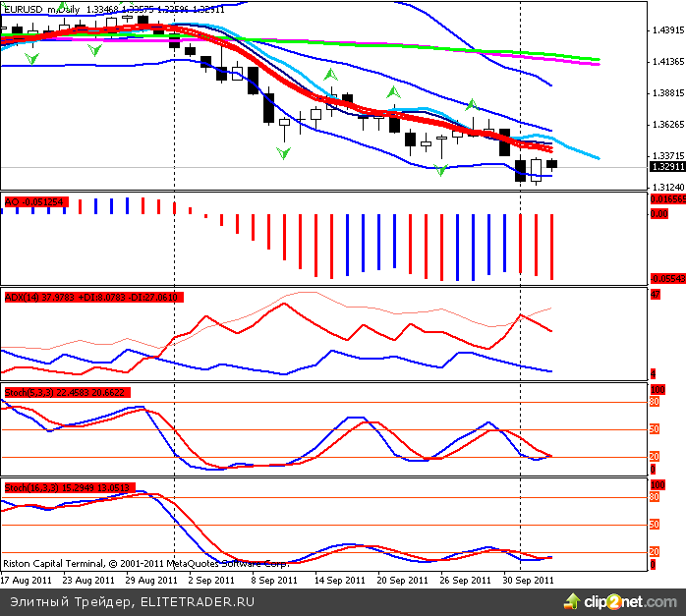Click the down fractal arrow near 26 Sep low
Screen dimensions: 686x616
441,170
